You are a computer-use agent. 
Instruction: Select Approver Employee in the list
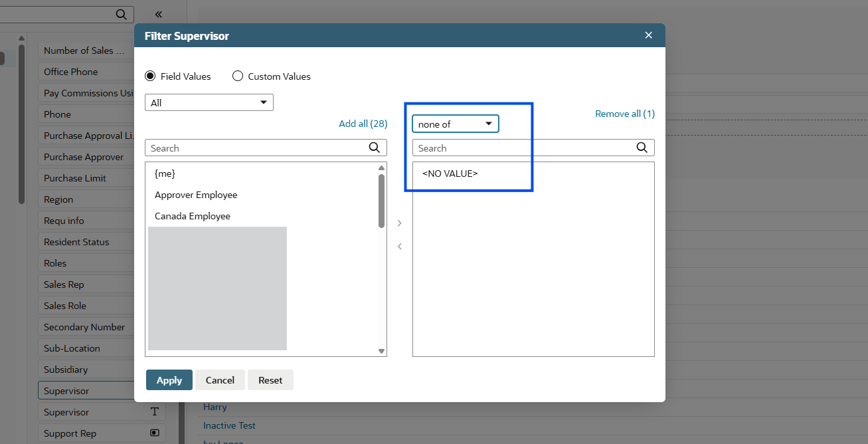point(196,195)
